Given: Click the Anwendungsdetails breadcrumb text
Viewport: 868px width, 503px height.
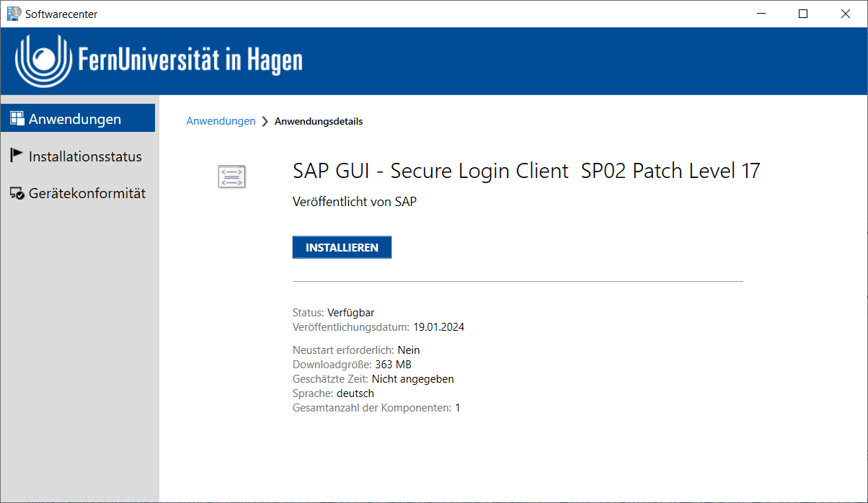Looking at the screenshot, I should tap(319, 121).
